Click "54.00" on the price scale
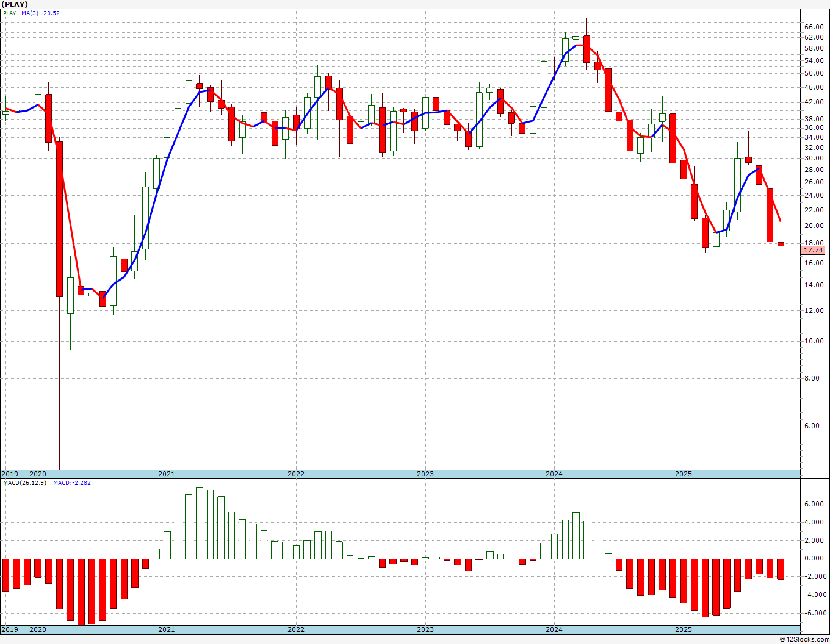 click(814, 61)
